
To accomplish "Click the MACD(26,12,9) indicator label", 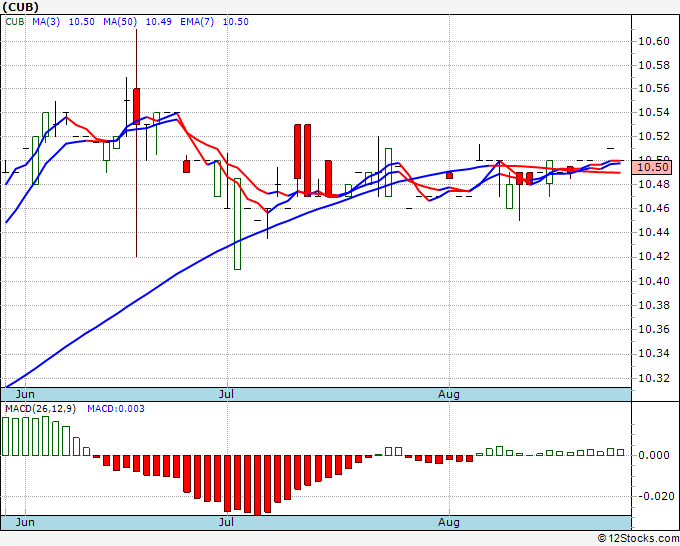I will coord(40,409).
